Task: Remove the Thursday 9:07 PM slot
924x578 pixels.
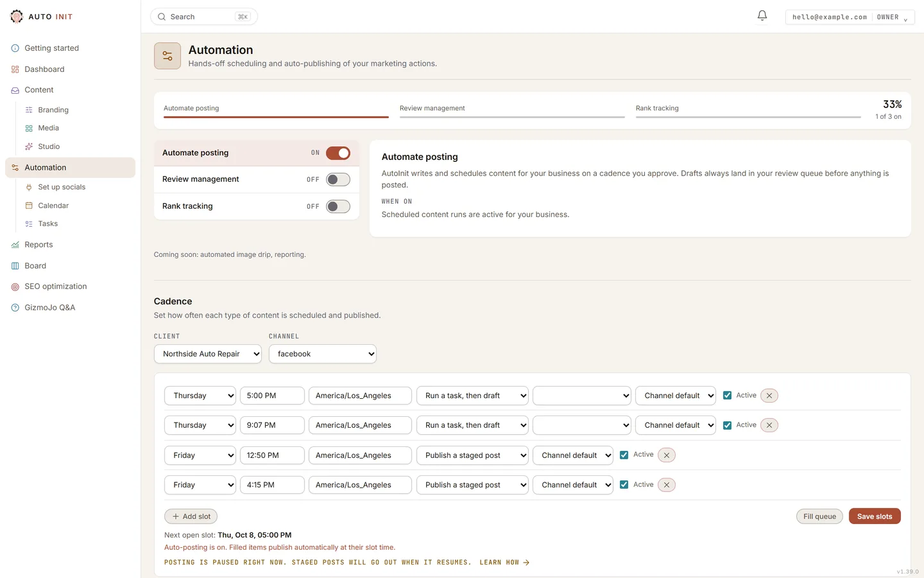Action: click(x=769, y=425)
